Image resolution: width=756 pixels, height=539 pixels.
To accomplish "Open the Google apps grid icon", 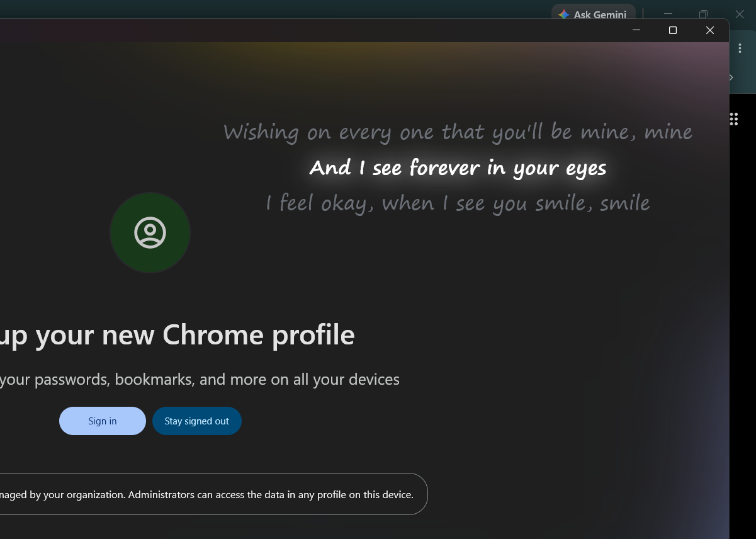I will [x=733, y=119].
